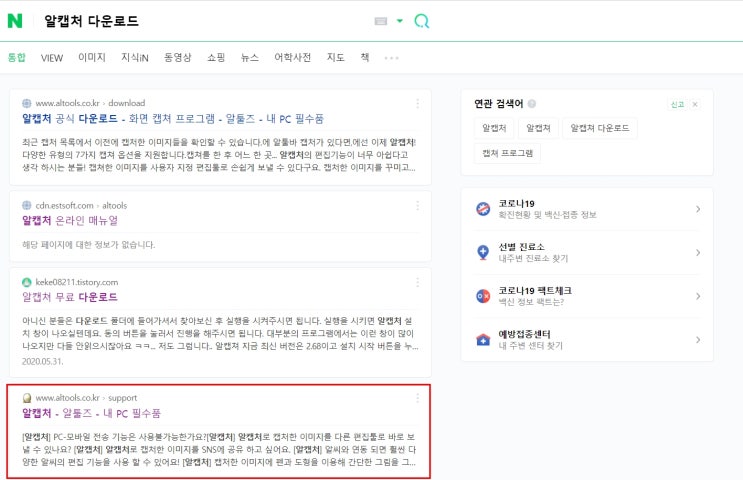Click 해당 페이지에 대한 정보가 없습니다 text
Screen dimensions: 743x480
tap(89, 245)
